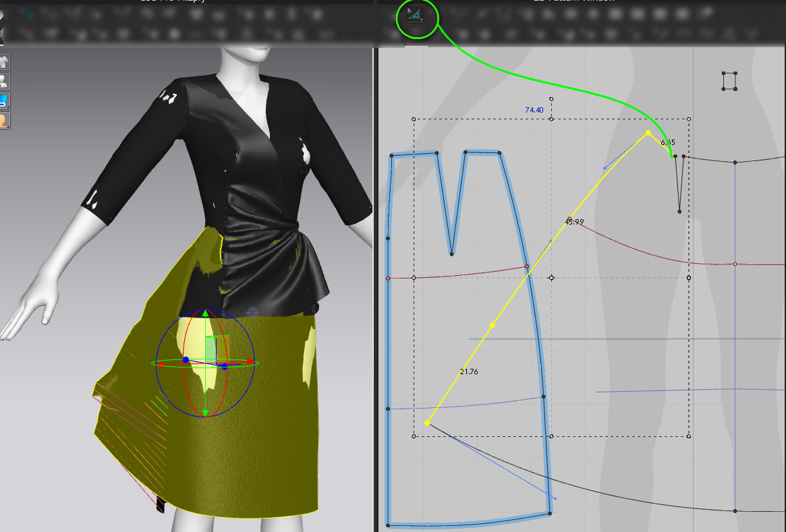Click the bottom-right corner handle of the dashed selection box

[x=689, y=436]
